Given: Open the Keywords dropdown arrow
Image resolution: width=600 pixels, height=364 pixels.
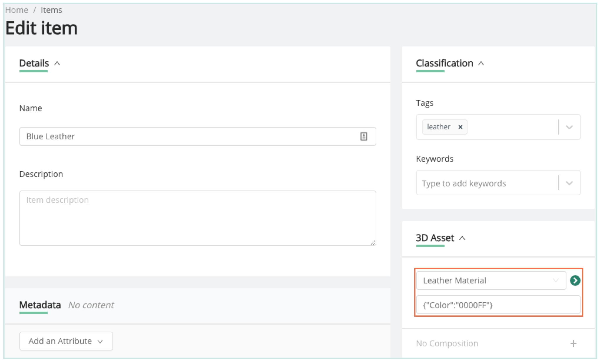Looking at the screenshot, I should 569,183.
